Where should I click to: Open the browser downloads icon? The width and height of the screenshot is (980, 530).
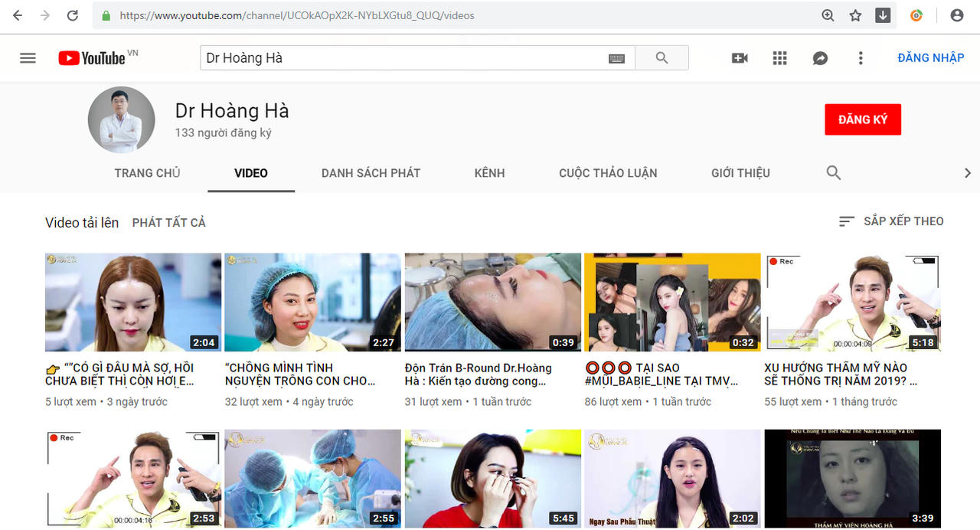tap(883, 15)
